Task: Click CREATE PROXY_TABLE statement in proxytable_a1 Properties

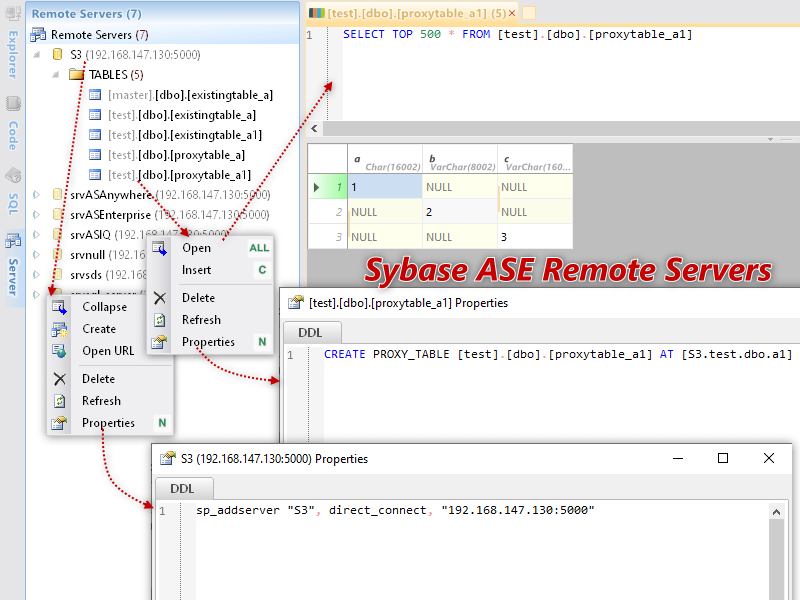Action: 558,354
